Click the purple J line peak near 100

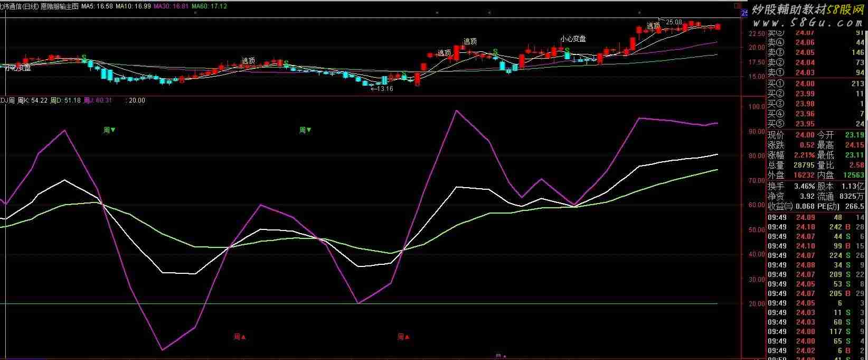(456, 110)
